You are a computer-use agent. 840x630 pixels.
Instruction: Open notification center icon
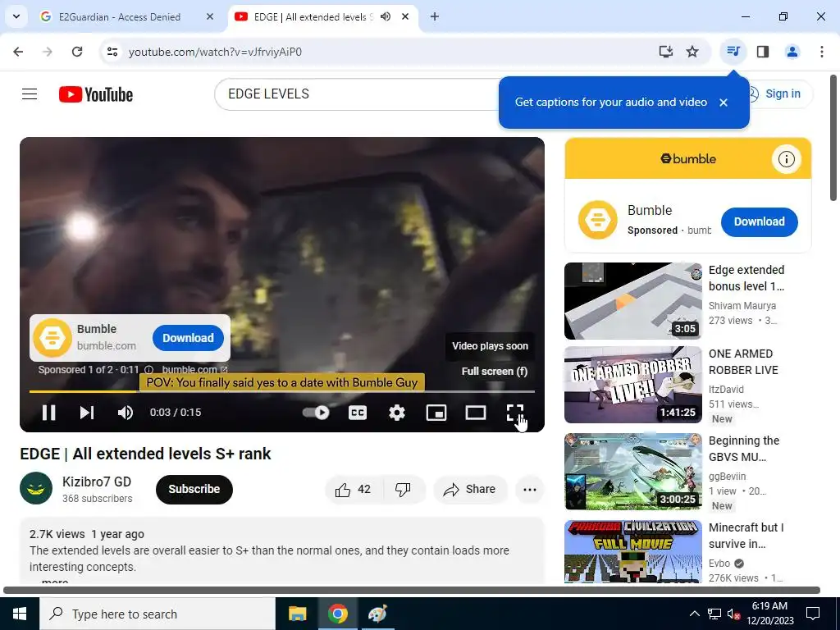[x=813, y=614]
